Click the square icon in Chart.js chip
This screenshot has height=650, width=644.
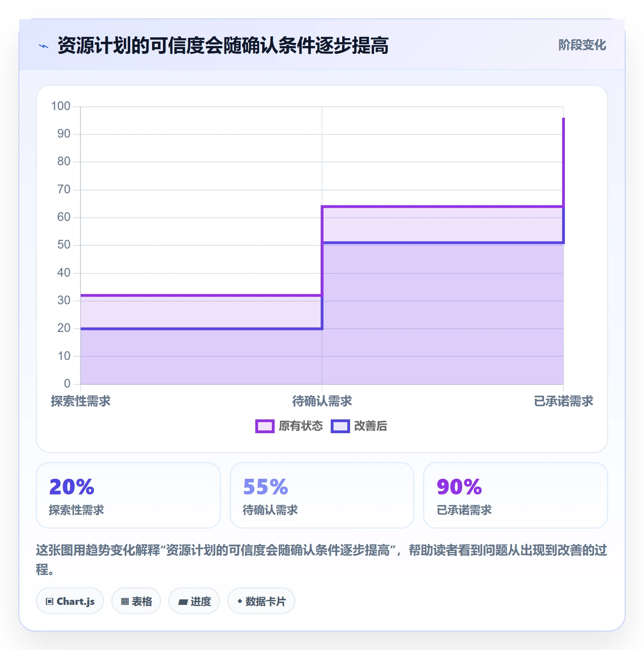50,601
